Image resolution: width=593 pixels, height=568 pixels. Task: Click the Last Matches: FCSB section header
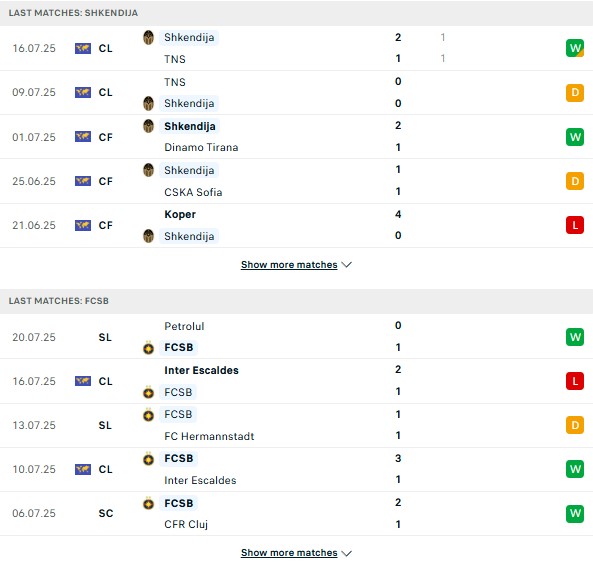tap(296, 301)
